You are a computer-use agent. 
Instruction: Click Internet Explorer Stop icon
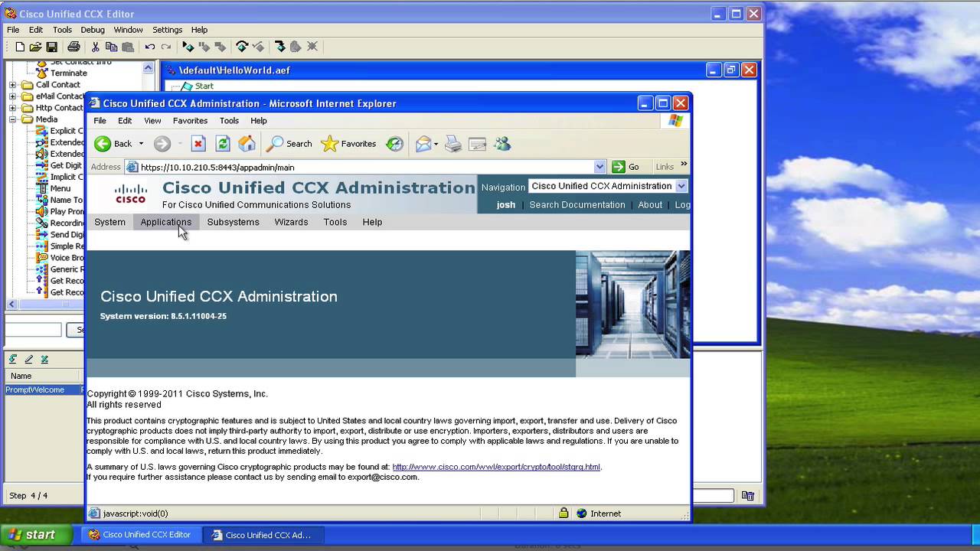pos(198,144)
